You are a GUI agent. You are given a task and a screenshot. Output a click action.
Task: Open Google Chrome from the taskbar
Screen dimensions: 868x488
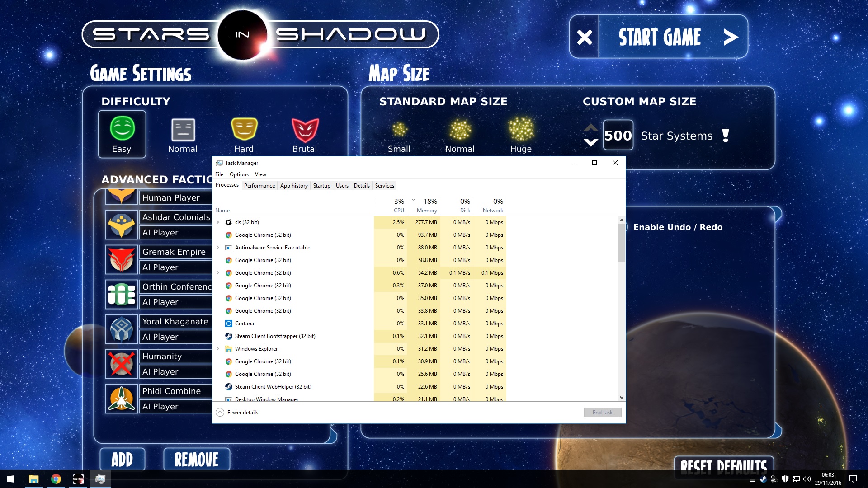tap(56, 479)
